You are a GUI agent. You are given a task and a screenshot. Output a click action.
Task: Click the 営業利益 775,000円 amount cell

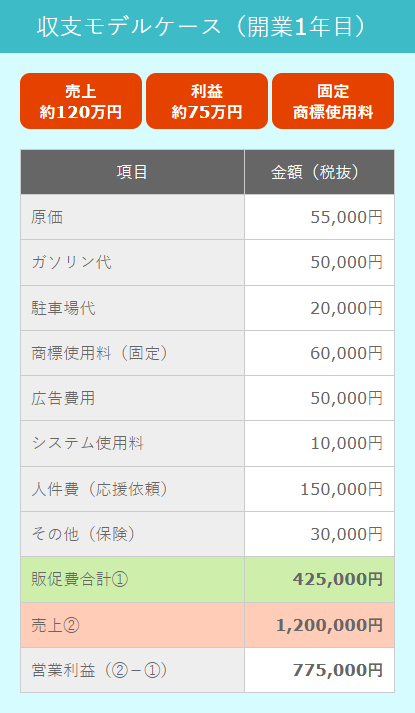point(319,670)
